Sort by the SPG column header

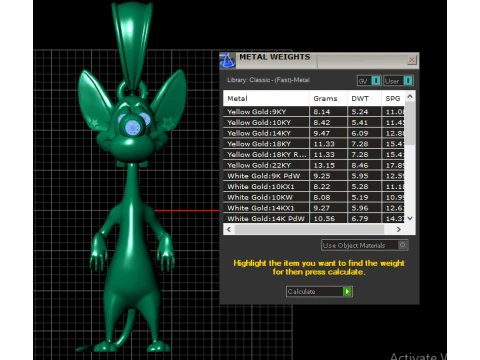[x=393, y=98]
